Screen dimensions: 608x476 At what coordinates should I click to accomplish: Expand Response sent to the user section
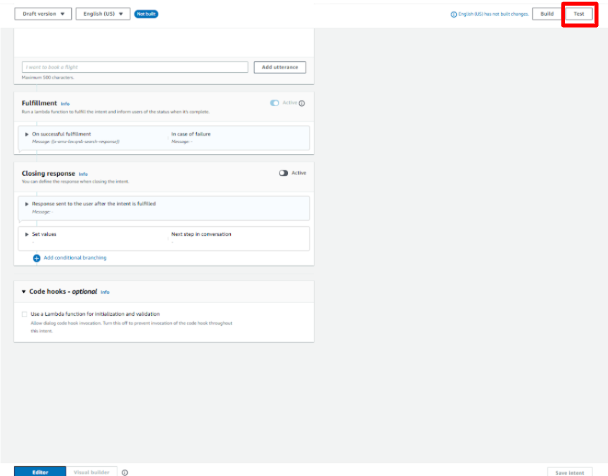[x=27, y=204]
